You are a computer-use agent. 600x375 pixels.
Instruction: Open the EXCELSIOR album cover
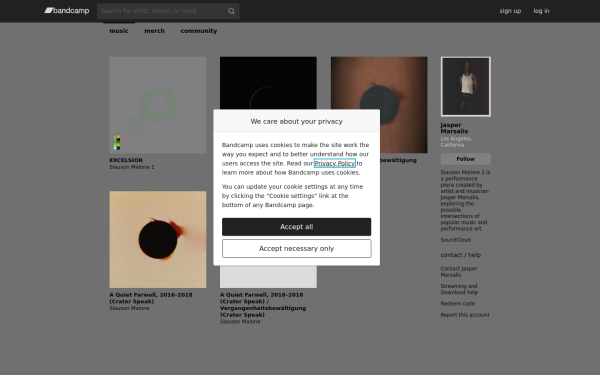click(x=158, y=105)
